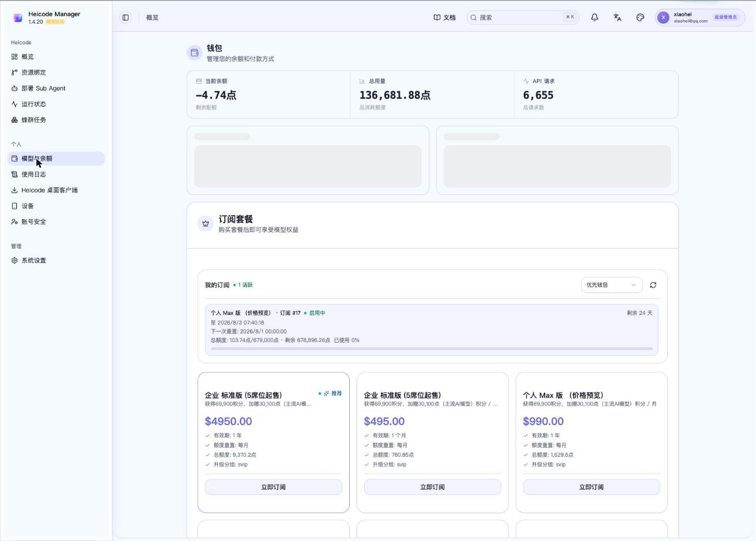Open the xiaohei user account menu

pos(700,17)
